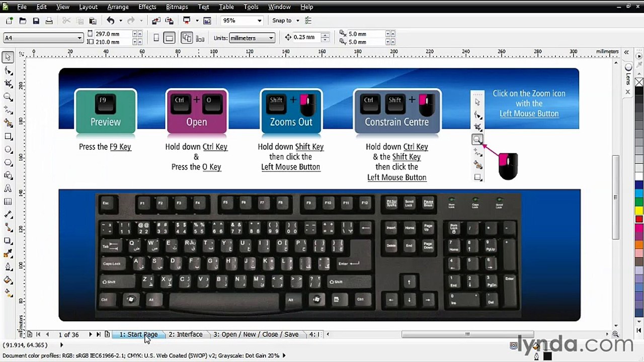The height and width of the screenshot is (362, 644).
Task: Select the Rectangle tool
Action: pos(8,136)
